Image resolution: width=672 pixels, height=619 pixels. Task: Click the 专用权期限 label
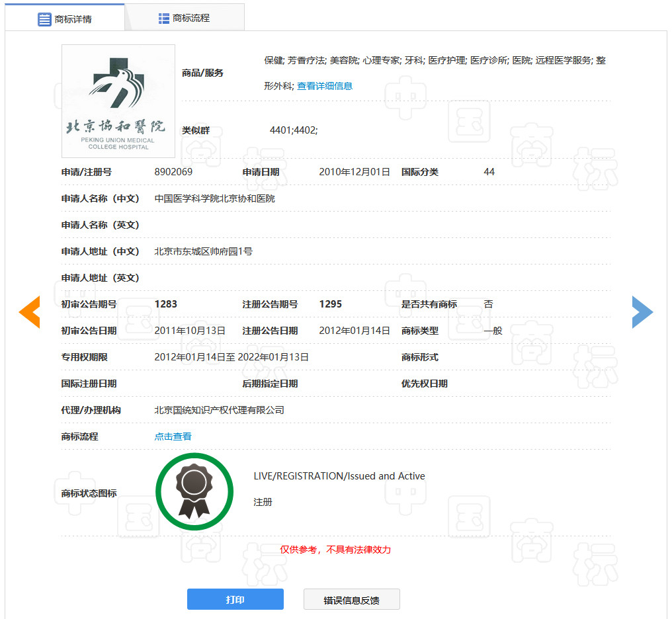84,357
